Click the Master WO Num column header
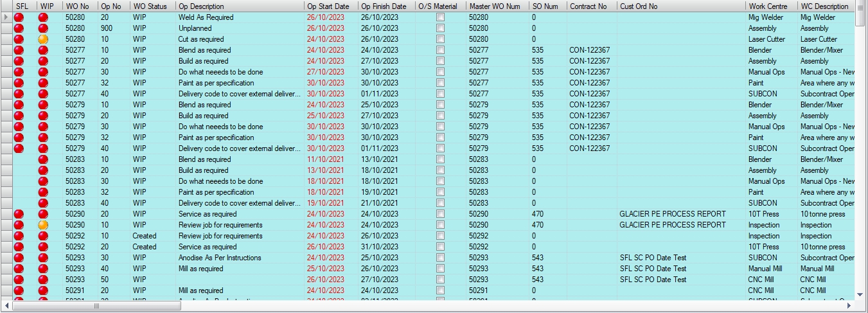 pyautogui.click(x=494, y=6)
